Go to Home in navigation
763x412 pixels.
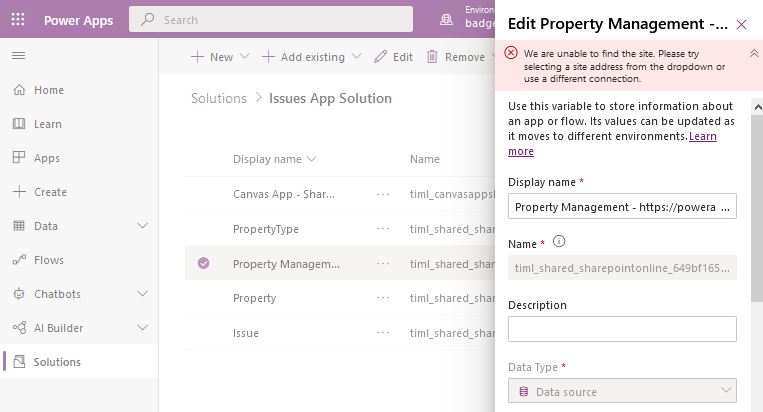coord(49,90)
